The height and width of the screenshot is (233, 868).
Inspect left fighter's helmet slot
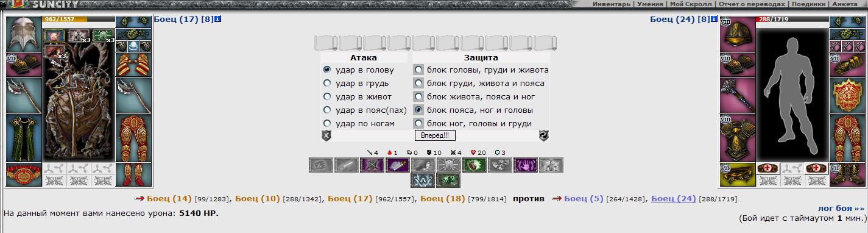24,34
